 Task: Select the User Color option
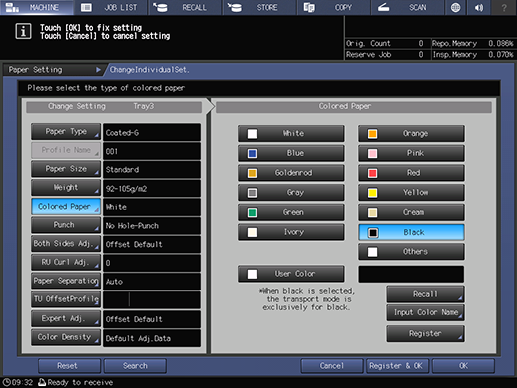[291, 274]
